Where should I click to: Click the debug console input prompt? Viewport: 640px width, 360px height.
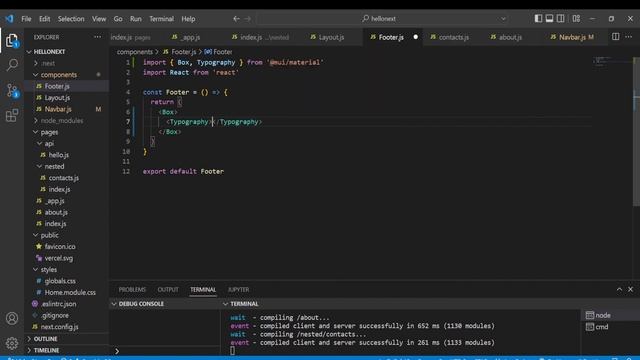[x=165, y=351]
